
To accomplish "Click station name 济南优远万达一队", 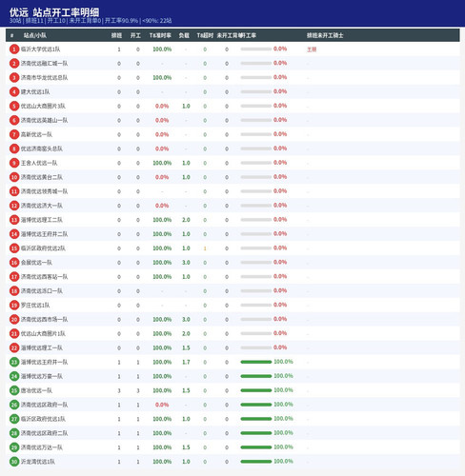I will pos(42,447).
